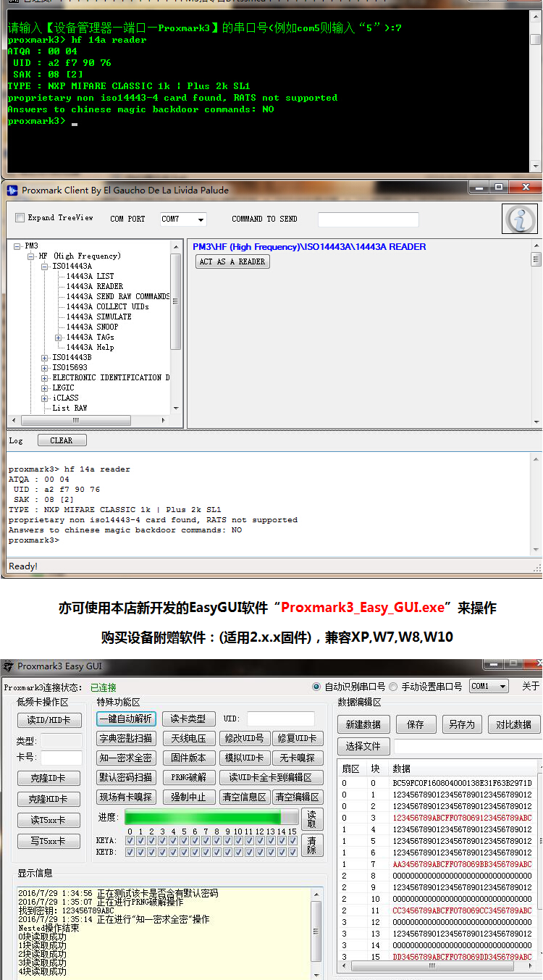Click the 固件版本 button
This screenshot has width=543, height=980.
coord(188,758)
